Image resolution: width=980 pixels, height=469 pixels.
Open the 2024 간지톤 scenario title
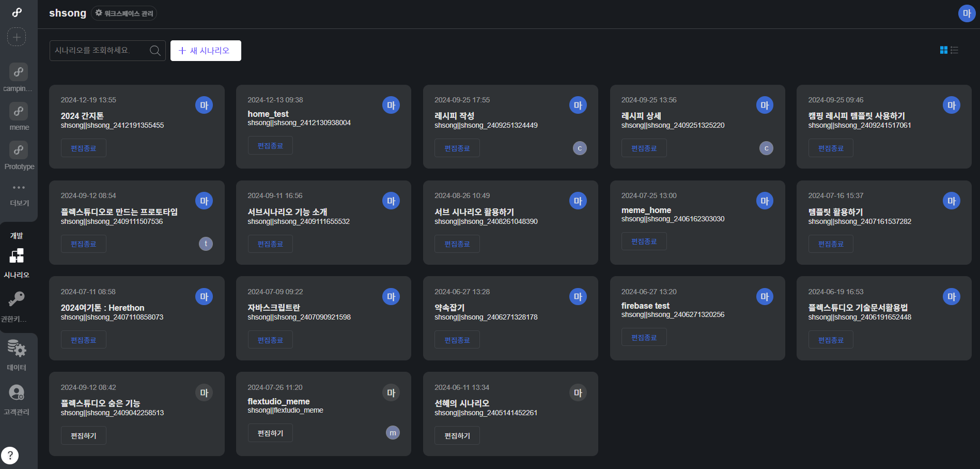(x=82, y=116)
